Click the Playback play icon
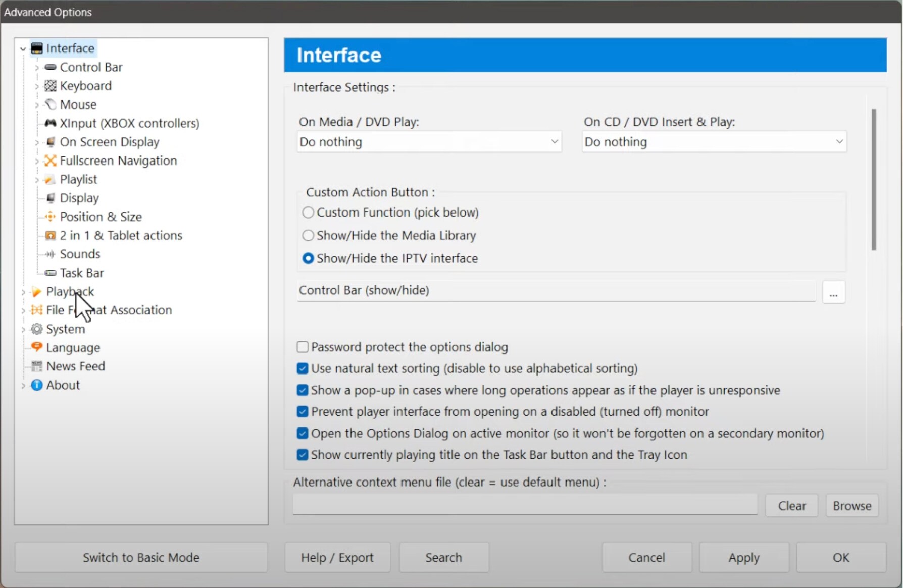 (36, 292)
